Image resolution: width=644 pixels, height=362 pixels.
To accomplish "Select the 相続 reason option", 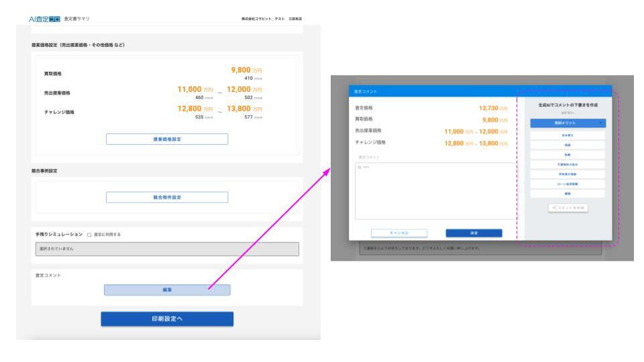I will (x=568, y=145).
